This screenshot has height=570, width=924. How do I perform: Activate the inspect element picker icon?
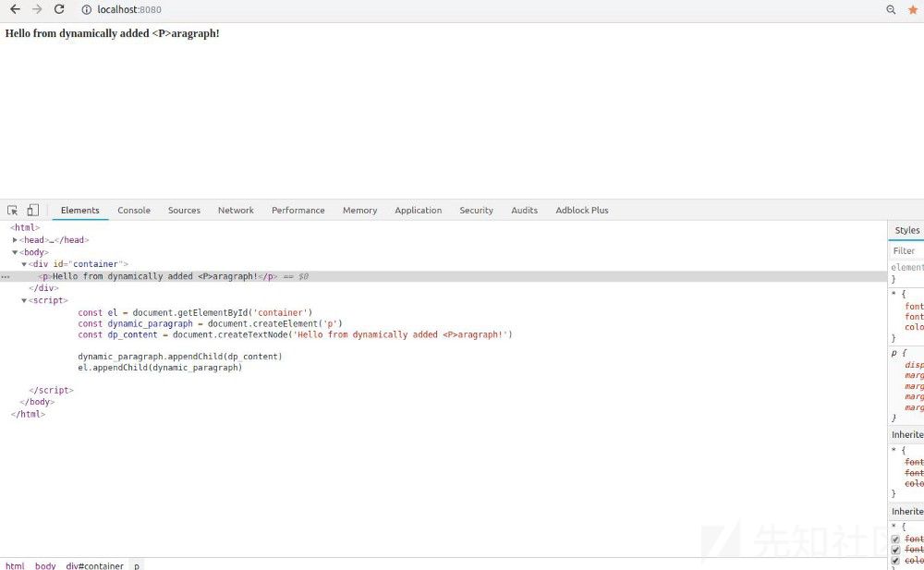12,210
